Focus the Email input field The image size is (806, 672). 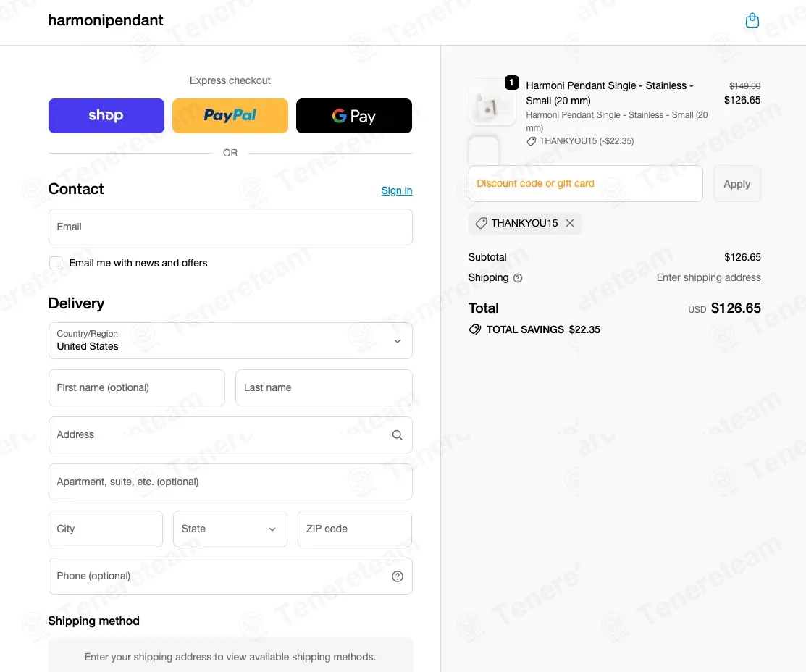click(230, 227)
